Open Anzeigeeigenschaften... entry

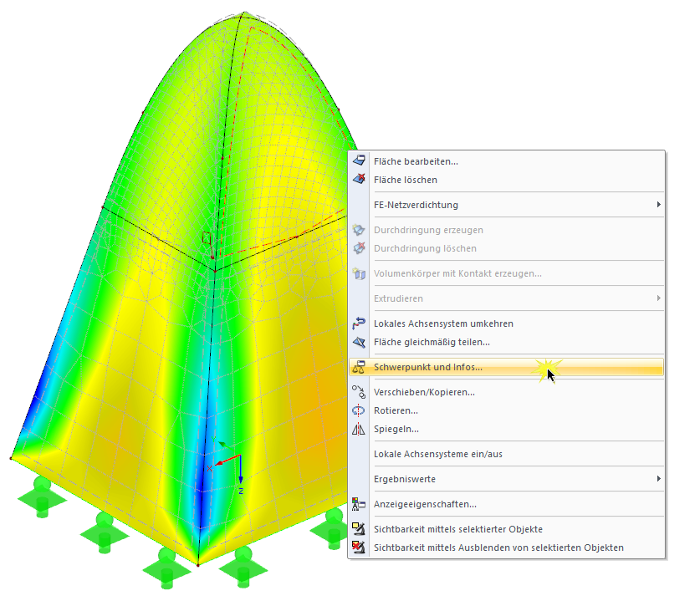(506, 504)
